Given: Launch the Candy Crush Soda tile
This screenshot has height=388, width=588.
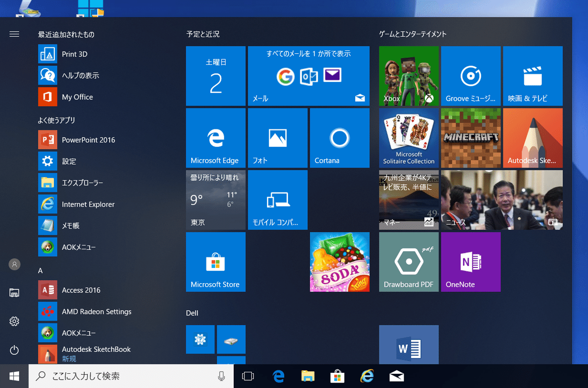Looking at the screenshot, I should [340, 262].
